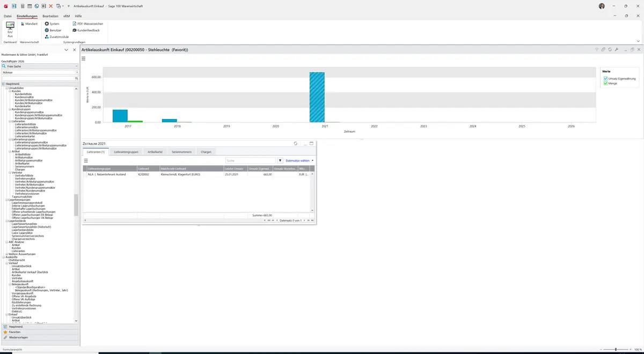Image resolution: width=644 pixels, height=354 pixels.
Task: Sort by Matchcode Lieferant column header
Action: pos(191,169)
